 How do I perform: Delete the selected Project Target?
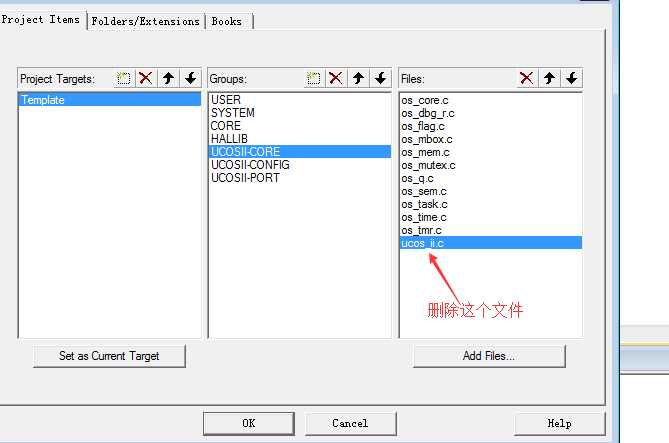point(145,79)
